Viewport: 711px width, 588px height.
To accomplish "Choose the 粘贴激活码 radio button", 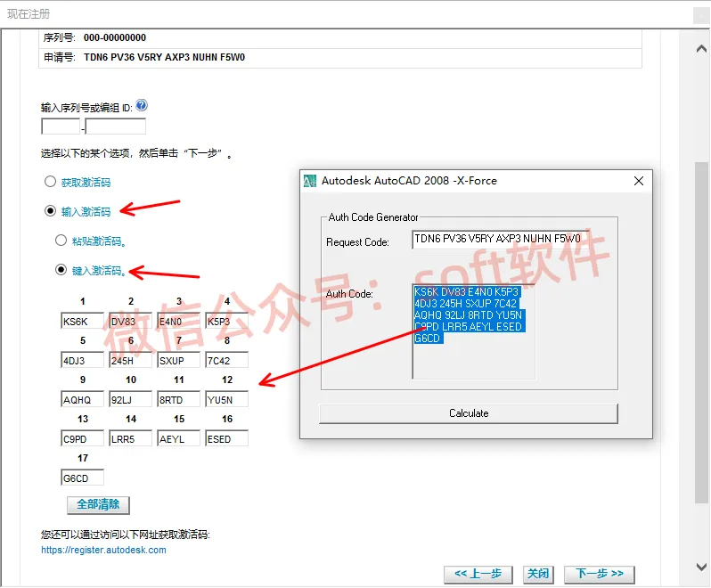I will coord(61,241).
